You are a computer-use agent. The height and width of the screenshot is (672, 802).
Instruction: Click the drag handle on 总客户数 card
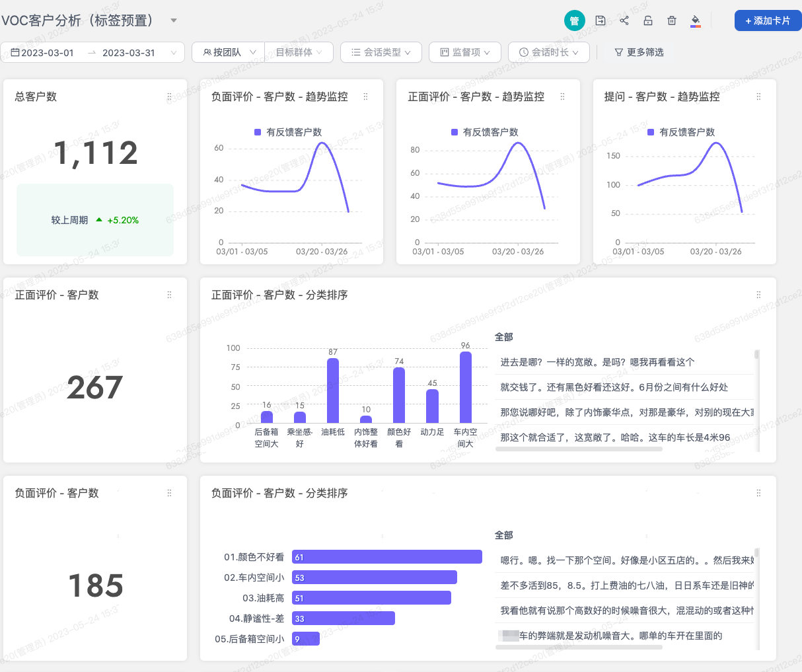[169, 96]
